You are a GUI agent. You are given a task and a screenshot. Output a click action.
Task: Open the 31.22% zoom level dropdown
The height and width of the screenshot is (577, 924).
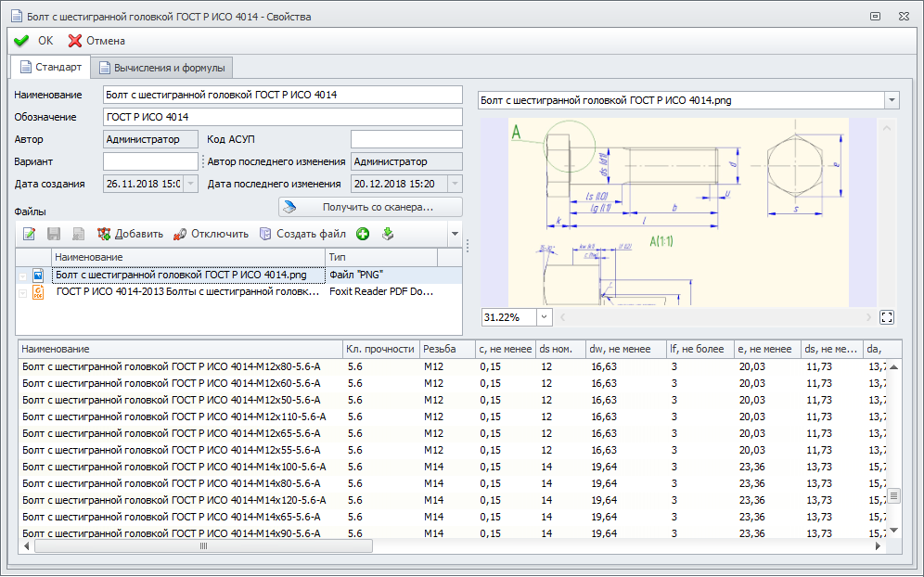(x=544, y=317)
